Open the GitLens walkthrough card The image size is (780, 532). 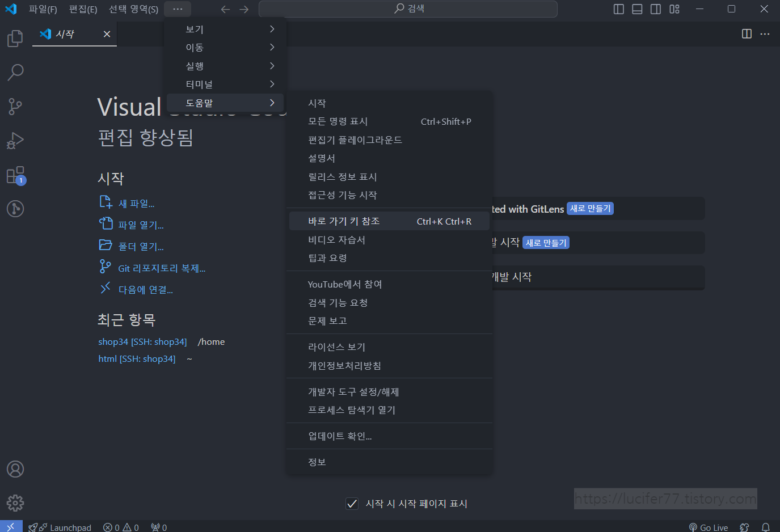pos(597,209)
